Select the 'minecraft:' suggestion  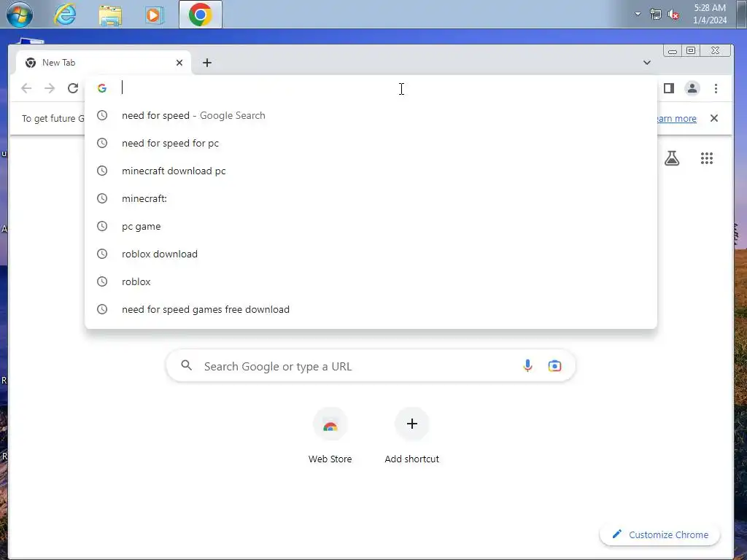click(x=371, y=198)
